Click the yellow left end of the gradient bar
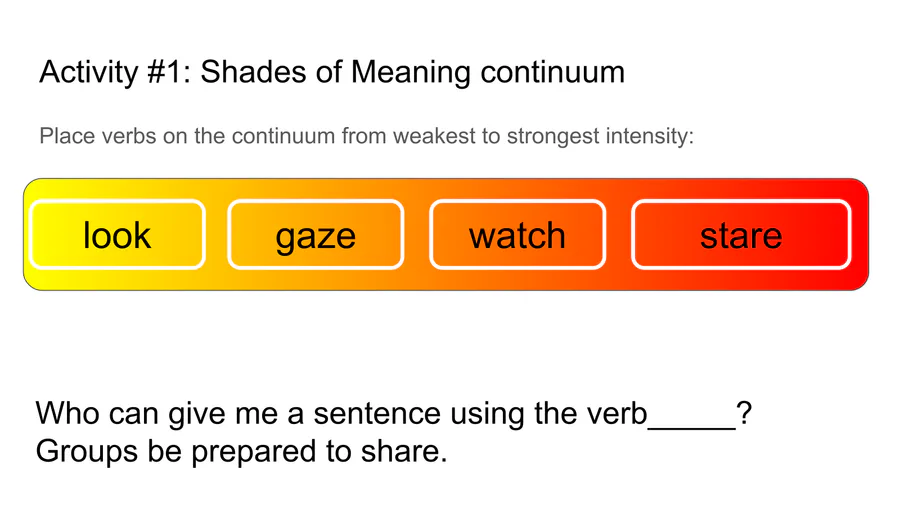Viewport: 900px width, 506px height. click(x=26, y=235)
